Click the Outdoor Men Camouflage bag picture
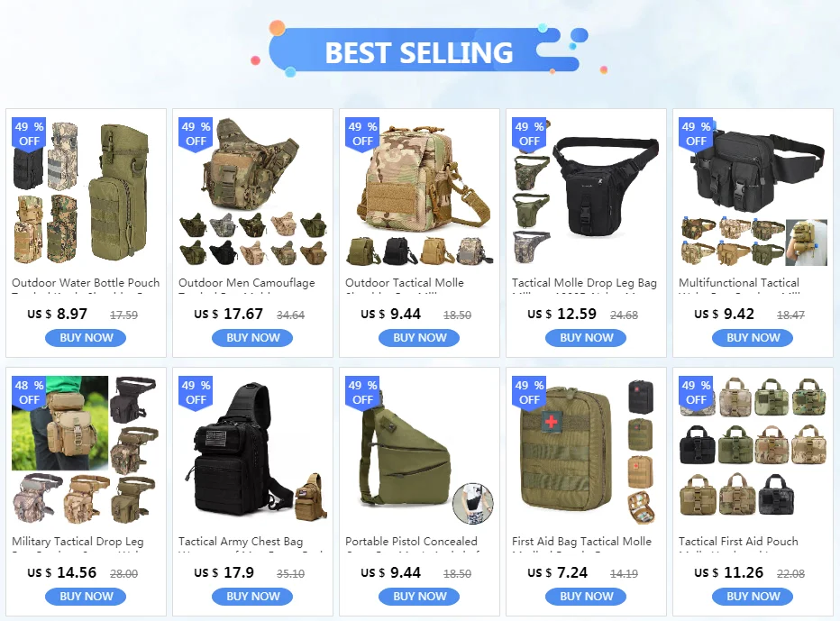Image resolution: width=840 pixels, height=621 pixels. pyautogui.click(x=253, y=192)
